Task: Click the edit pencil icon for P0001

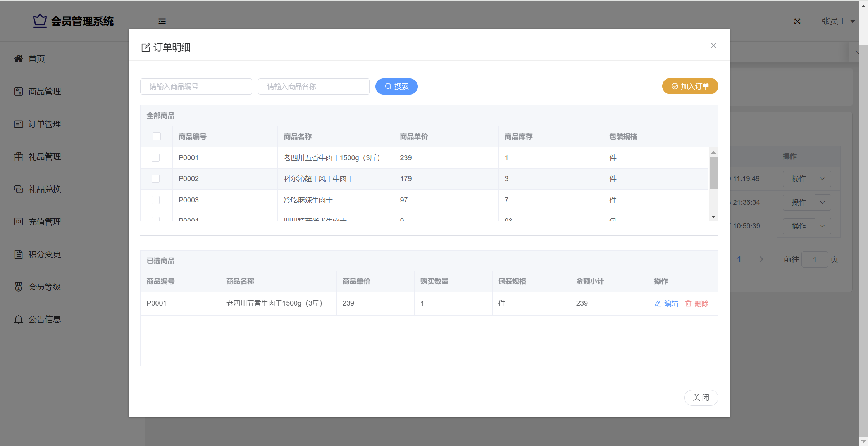Action: point(658,303)
